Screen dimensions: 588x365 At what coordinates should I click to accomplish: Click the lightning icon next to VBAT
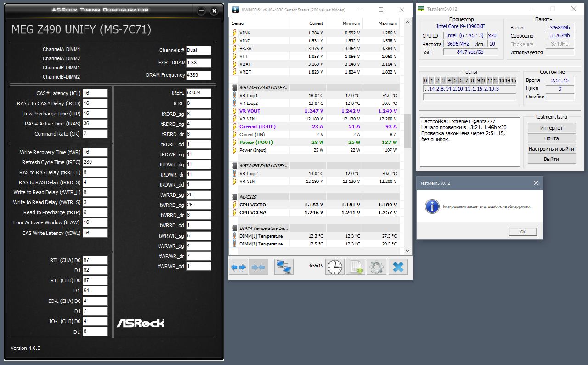point(235,64)
